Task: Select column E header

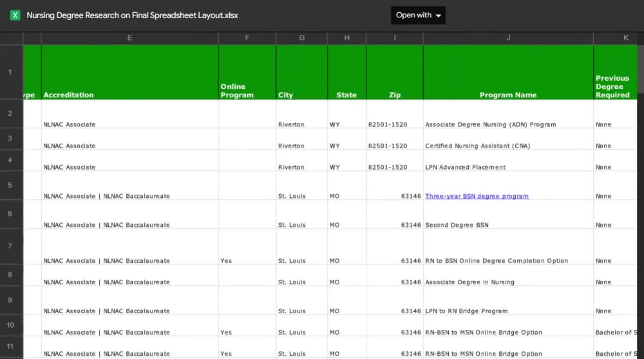Action: pos(130,38)
